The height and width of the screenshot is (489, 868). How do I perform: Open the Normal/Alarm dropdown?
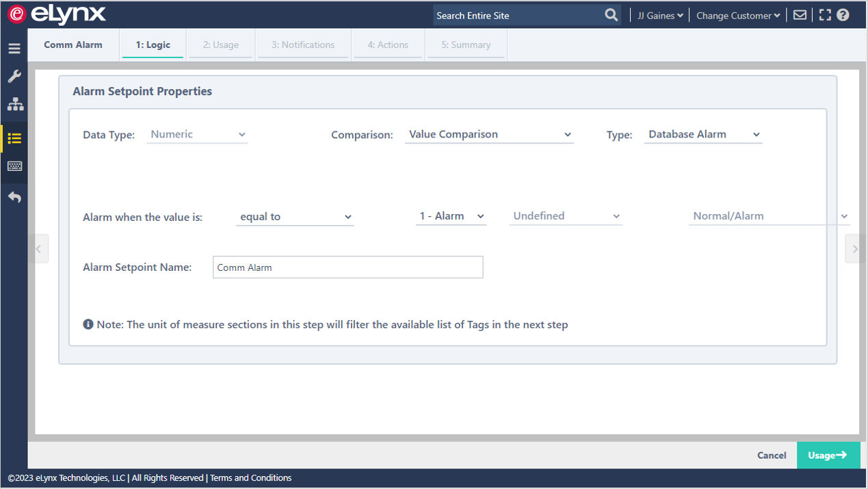tap(770, 216)
